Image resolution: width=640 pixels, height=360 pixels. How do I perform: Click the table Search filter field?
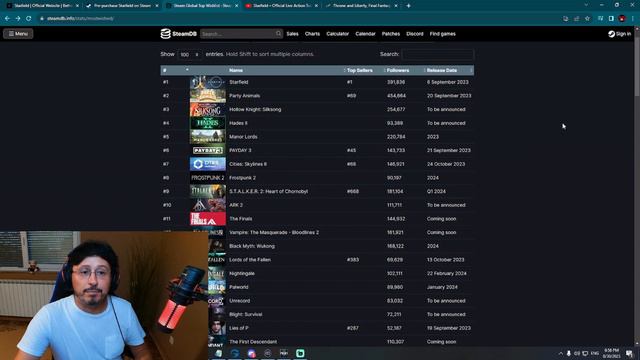point(438,54)
